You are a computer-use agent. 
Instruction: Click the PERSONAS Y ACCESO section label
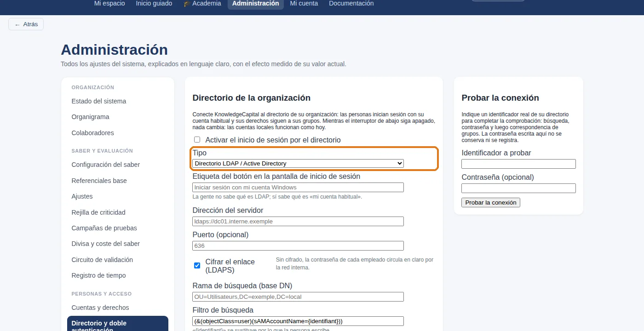pyautogui.click(x=102, y=294)
